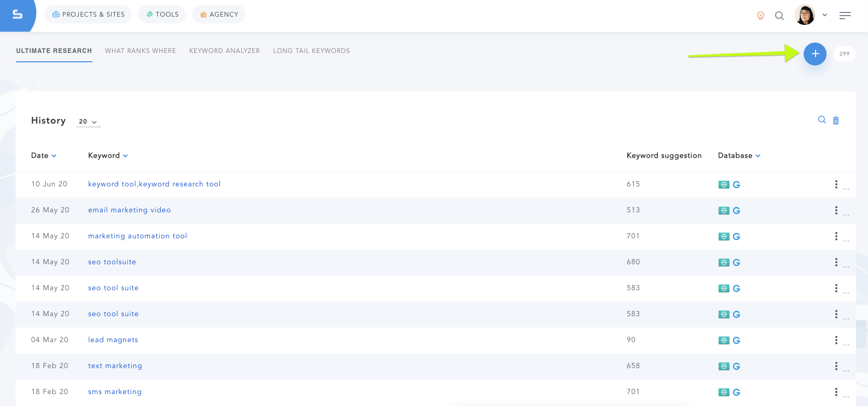Open three-dot menu for email marketing video row

836,210
